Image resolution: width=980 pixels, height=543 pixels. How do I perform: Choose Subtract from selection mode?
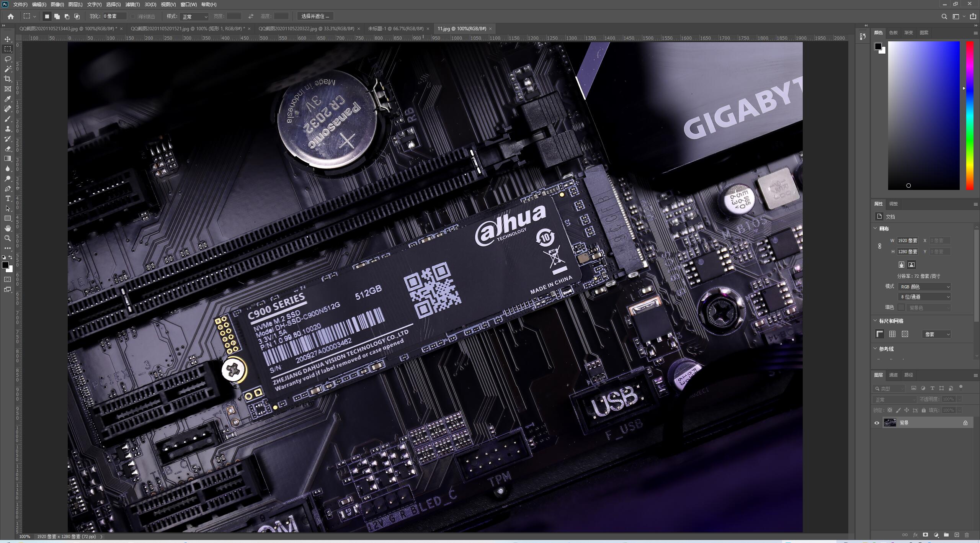tap(67, 16)
